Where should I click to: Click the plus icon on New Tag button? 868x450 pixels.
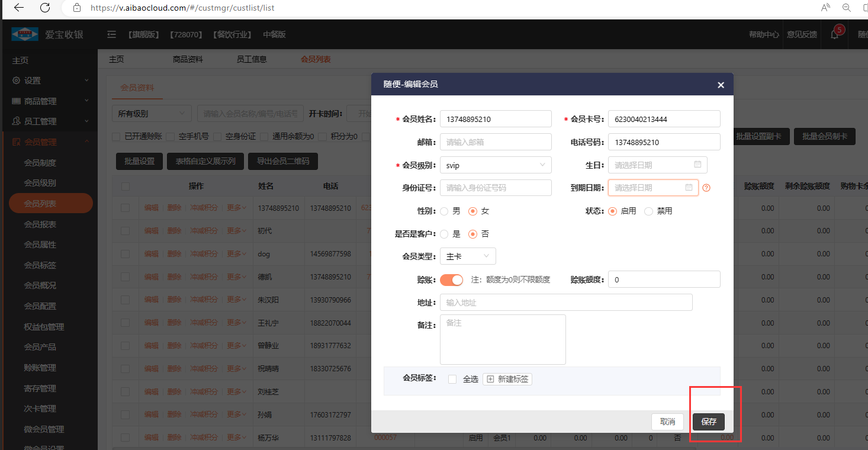490,379
